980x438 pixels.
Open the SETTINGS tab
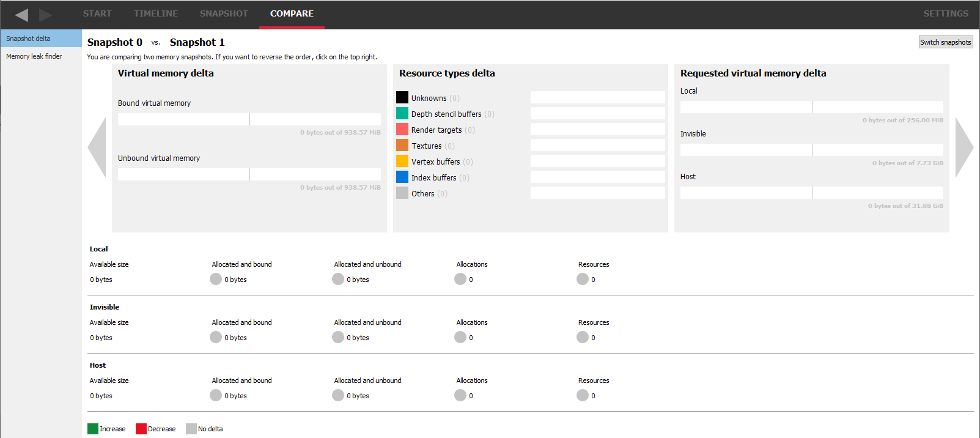(945, 13)
